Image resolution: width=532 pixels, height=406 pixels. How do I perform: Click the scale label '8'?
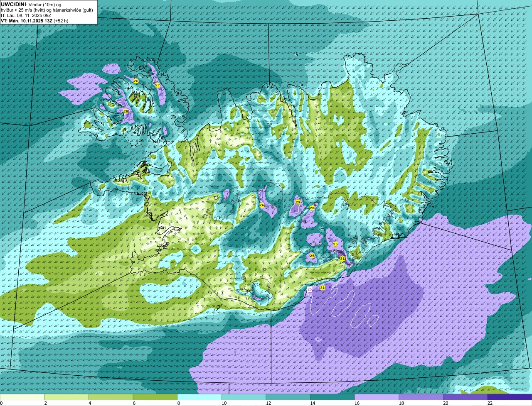(x=178, y=403)
